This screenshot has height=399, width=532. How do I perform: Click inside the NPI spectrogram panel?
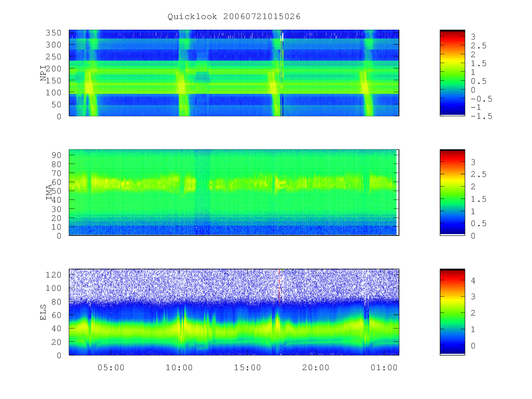point(234,73)
